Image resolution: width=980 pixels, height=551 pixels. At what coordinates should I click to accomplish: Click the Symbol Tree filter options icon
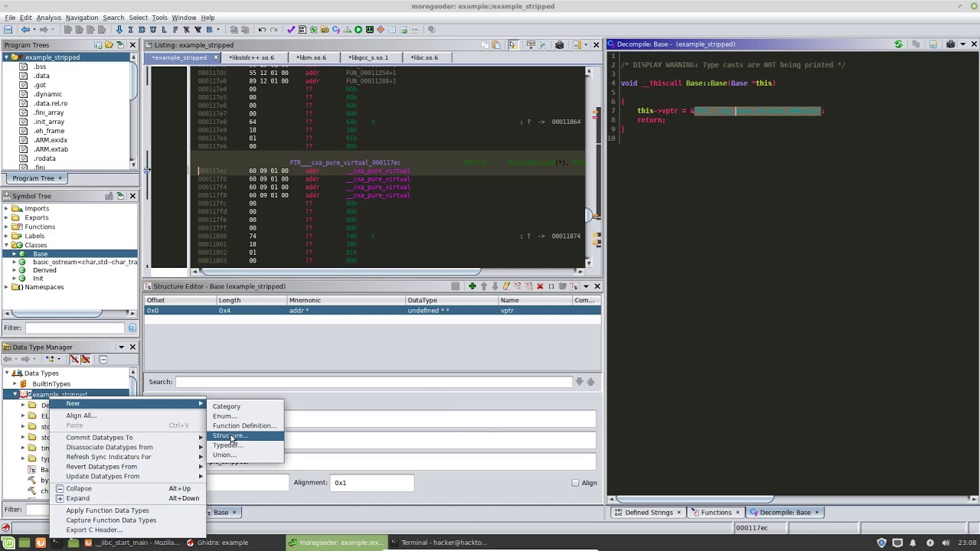tap(132, 328)
